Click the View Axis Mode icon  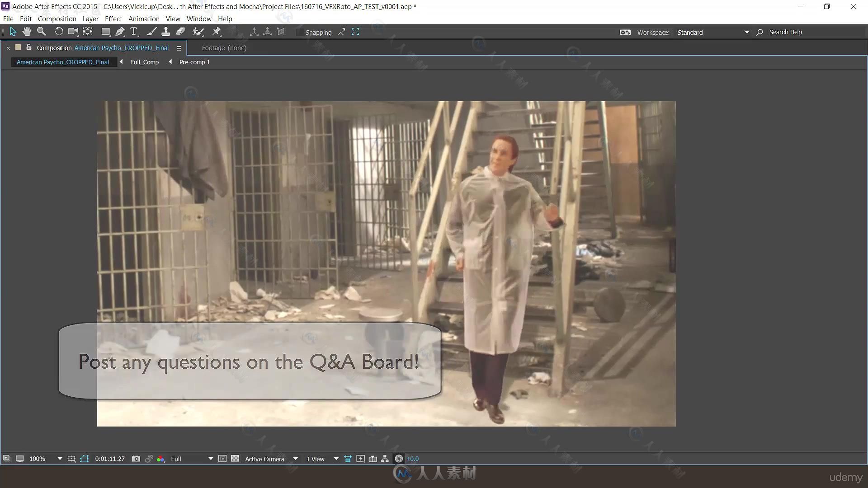(281, 32)
